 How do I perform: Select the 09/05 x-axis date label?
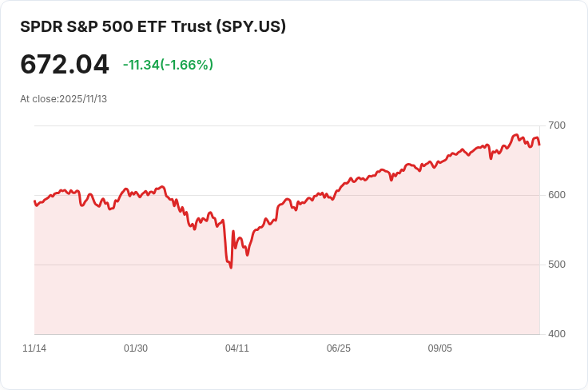pos(440,348)
